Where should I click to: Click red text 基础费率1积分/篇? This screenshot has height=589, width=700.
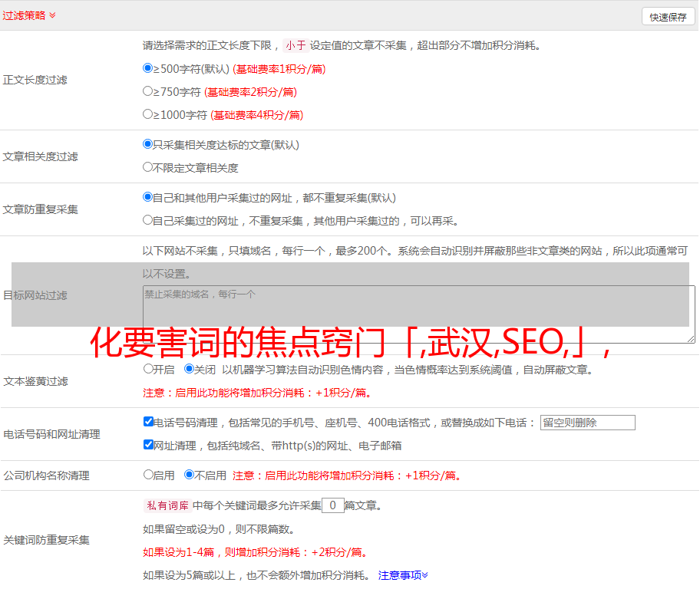coord(279,69)
